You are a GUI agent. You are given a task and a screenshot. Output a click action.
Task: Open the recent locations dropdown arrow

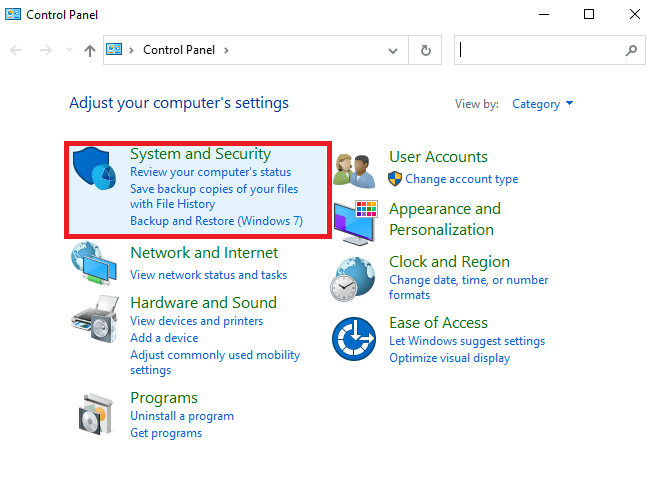[69, 50]
